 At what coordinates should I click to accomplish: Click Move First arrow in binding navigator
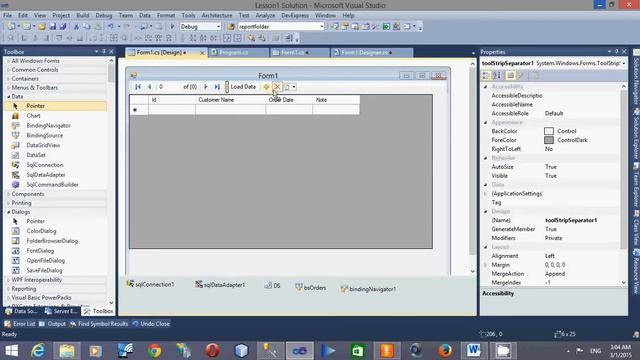(138, 87)
